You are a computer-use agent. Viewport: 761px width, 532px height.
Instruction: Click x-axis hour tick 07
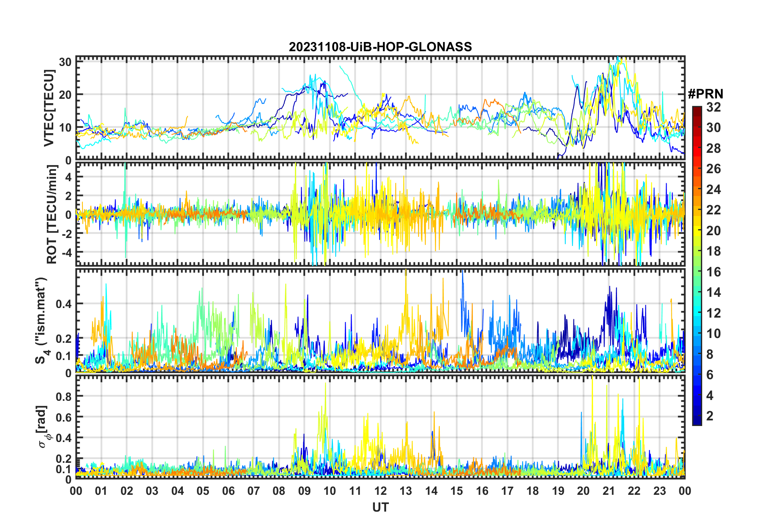click(254, 491)
